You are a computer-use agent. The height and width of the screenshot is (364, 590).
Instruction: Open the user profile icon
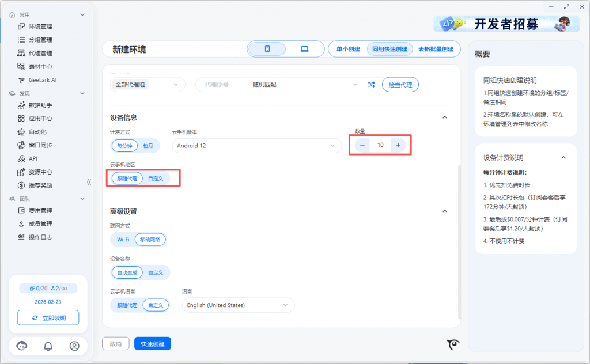[74, 346]
